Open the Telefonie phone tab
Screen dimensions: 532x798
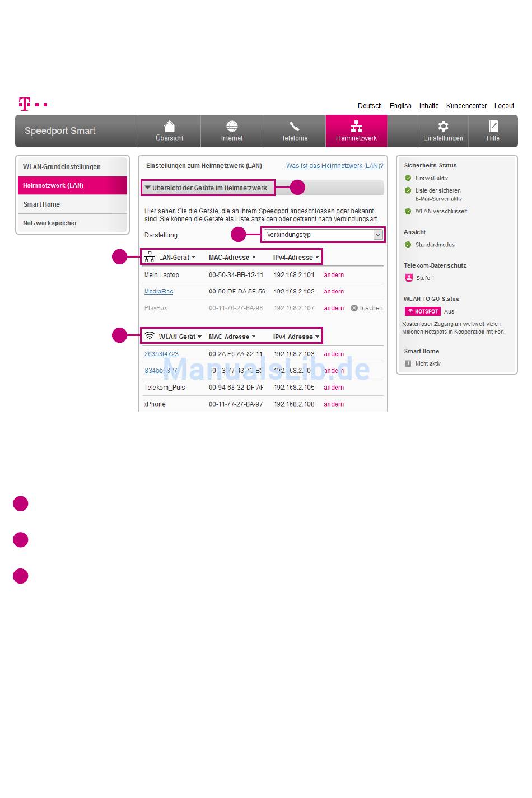point(294,131)
